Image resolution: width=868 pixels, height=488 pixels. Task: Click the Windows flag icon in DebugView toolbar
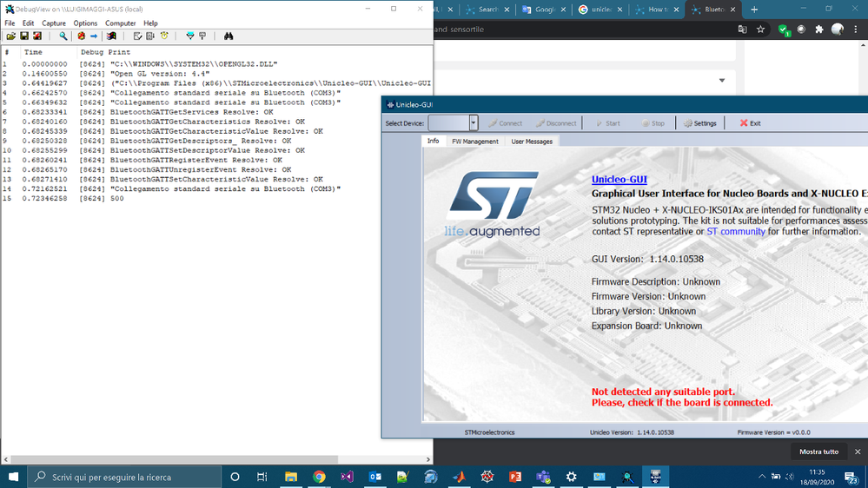111,36
